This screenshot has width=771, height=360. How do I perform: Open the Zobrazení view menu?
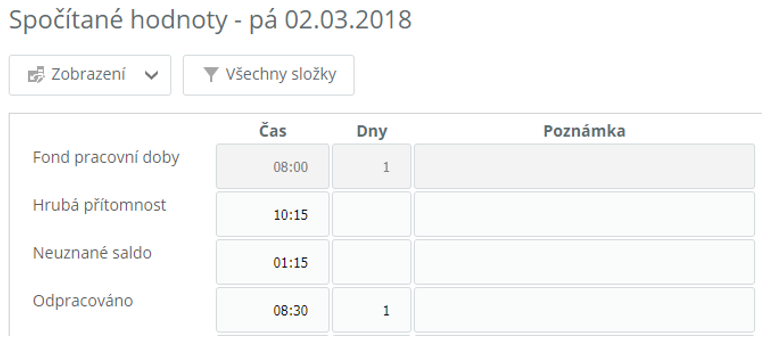click(90, 75)
